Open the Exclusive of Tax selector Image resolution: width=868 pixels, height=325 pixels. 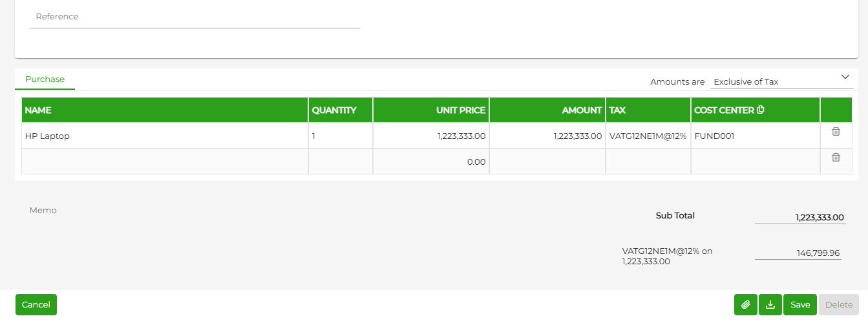coord(782,82)
